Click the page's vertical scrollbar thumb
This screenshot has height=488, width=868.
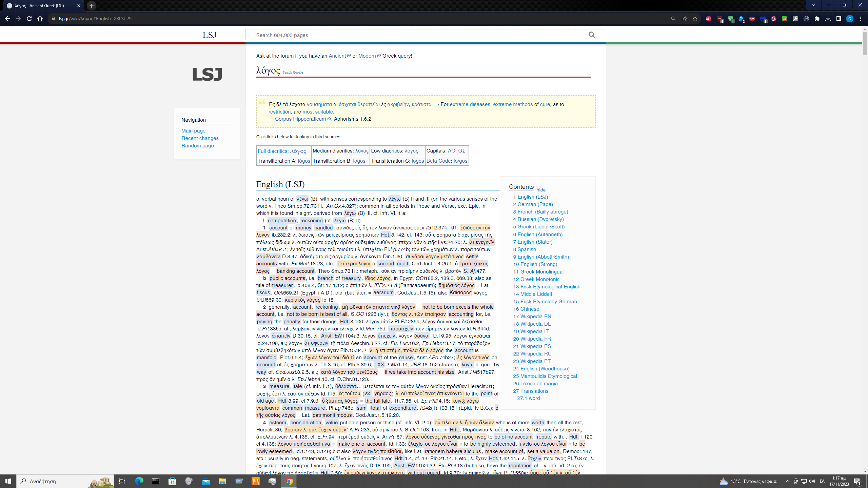click(865, 44)
